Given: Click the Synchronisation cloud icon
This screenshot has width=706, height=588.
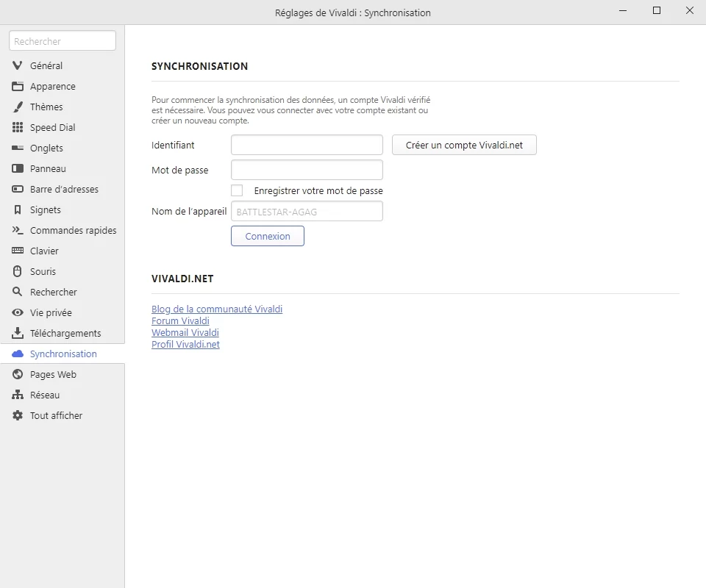Looking at the screenshot, I should (x=17, y=354).
